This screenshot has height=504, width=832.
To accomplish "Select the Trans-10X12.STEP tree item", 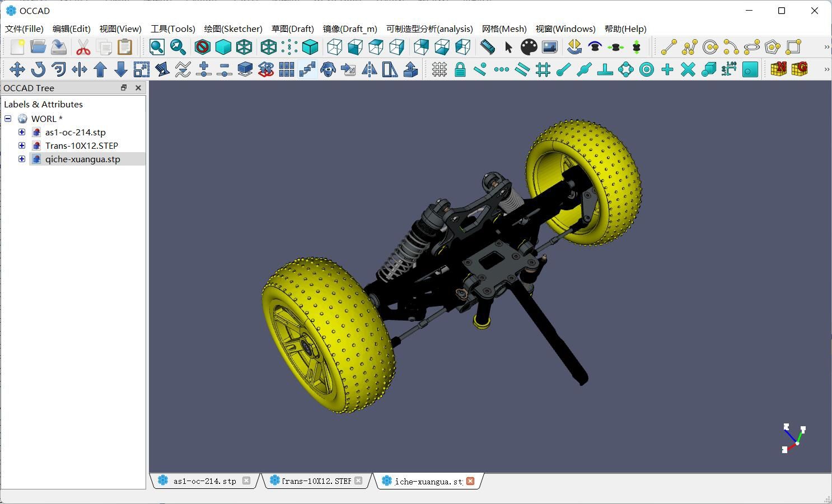I will point(82,145).
